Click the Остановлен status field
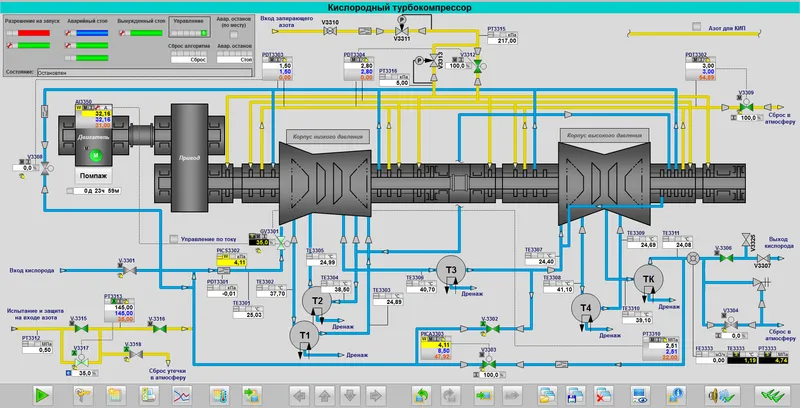 tap(145, 73)
